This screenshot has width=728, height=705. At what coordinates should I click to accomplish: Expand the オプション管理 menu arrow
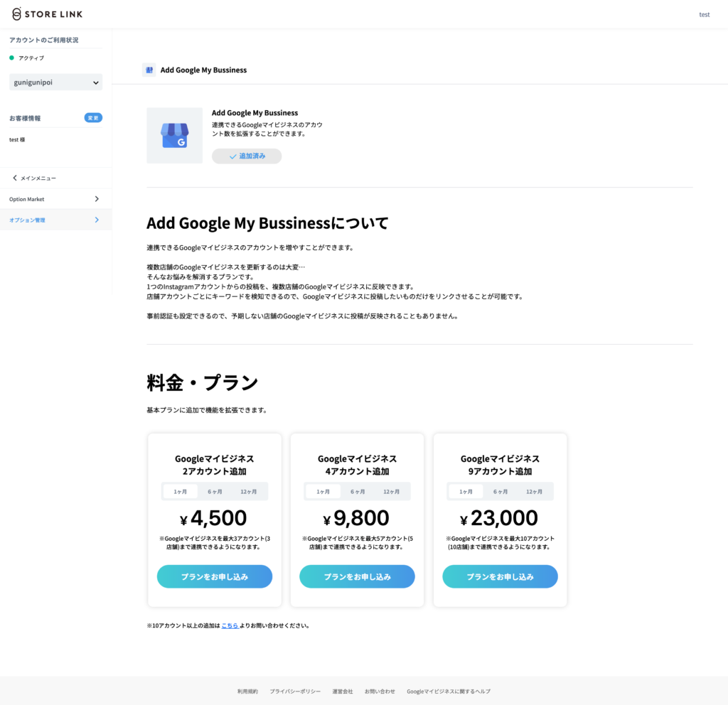coord(97,220)
